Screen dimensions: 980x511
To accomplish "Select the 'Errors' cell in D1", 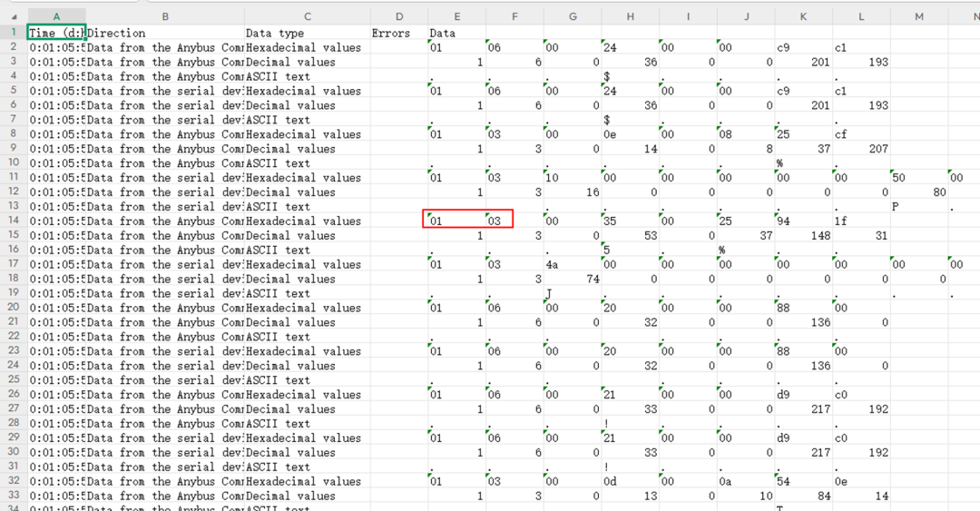I will coord(398,33).
